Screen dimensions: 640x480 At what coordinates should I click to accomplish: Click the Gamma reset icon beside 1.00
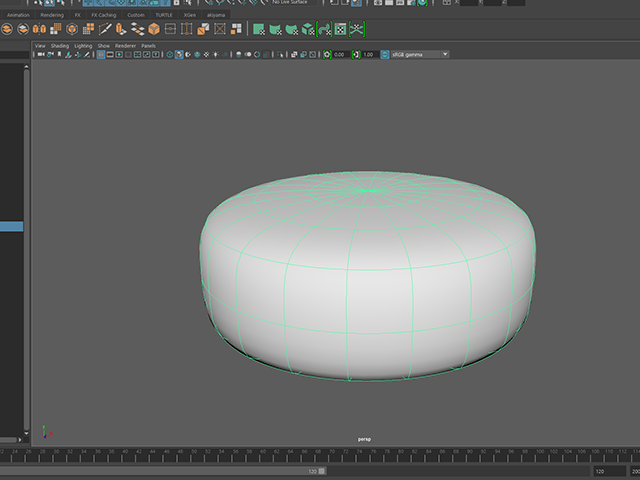click(356, 54)
